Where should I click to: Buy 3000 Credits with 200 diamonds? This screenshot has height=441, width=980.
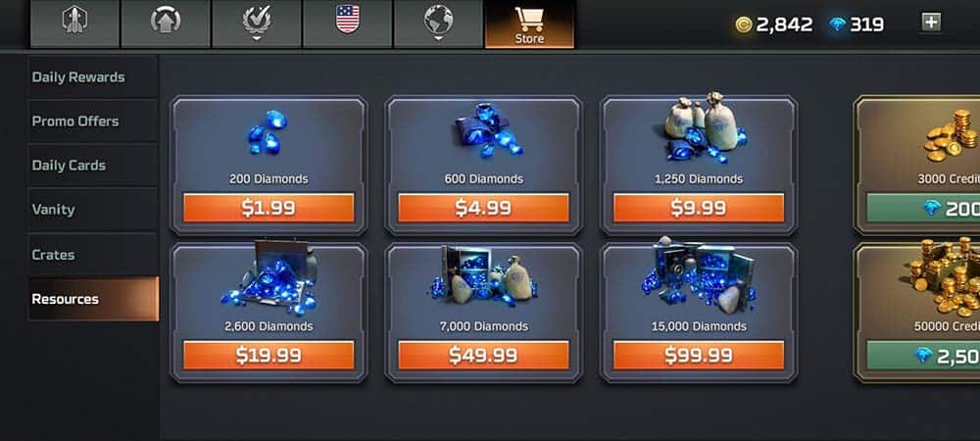pos(923,208)
